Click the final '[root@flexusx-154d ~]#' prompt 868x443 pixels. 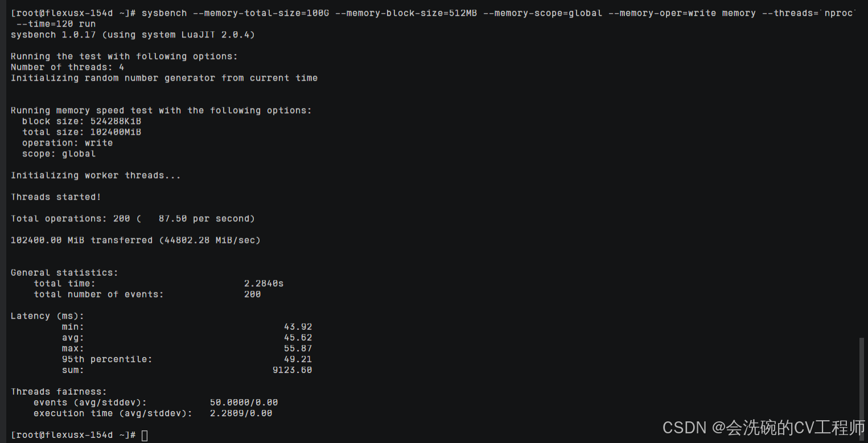click(73, 435)
